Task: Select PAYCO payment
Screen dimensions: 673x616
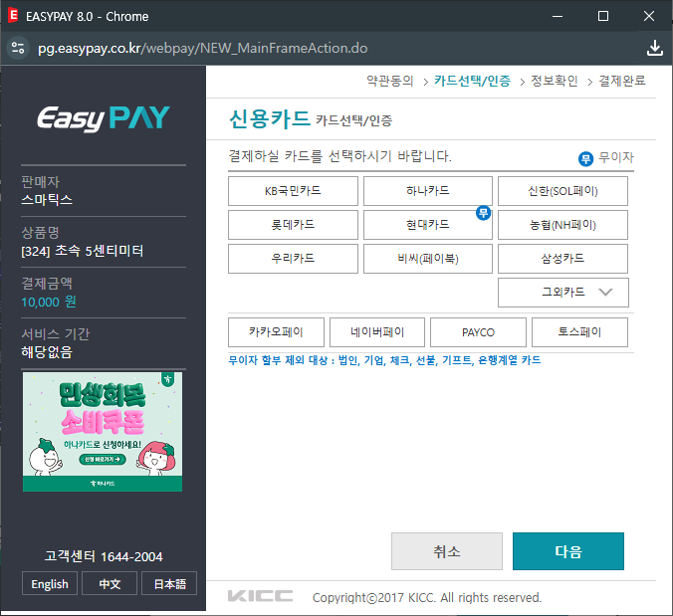Action: click(478, 332)
